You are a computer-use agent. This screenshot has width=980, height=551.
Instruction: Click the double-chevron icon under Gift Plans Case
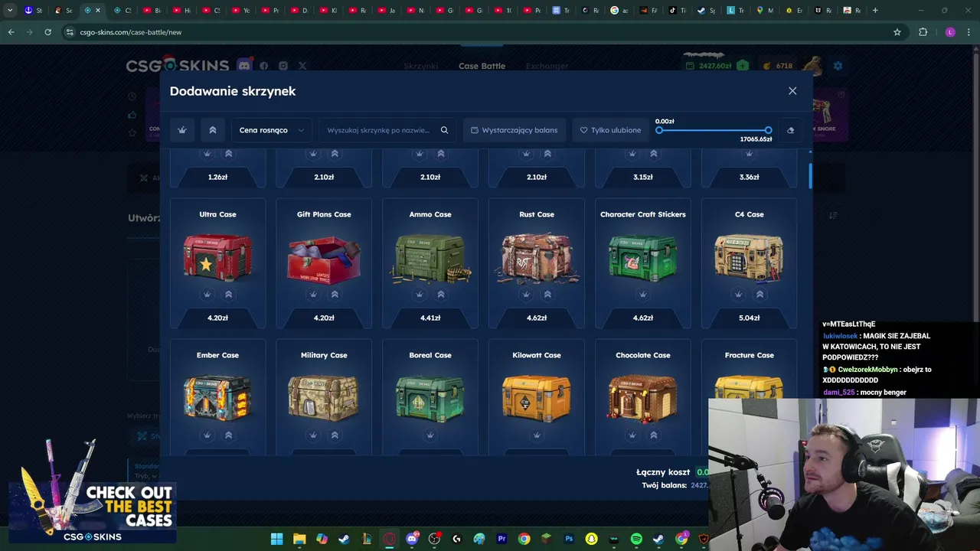tap(335, 295)
